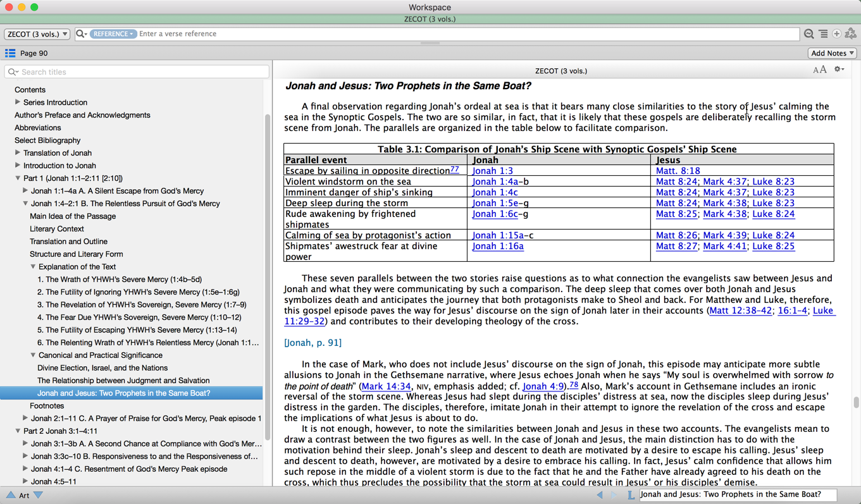Expand Jonah 4:1–4 C Resentment entry
The height and width of the screenshot is (504, 861).
[25, 469]
